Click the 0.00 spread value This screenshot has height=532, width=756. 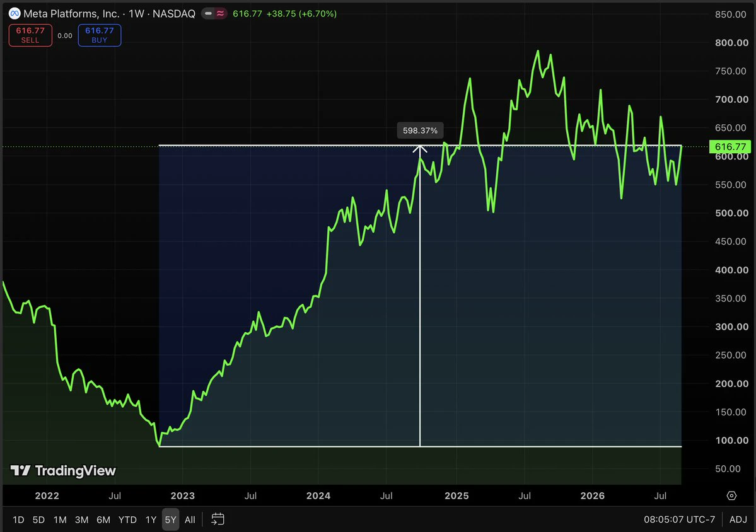[x=64, y=36]
